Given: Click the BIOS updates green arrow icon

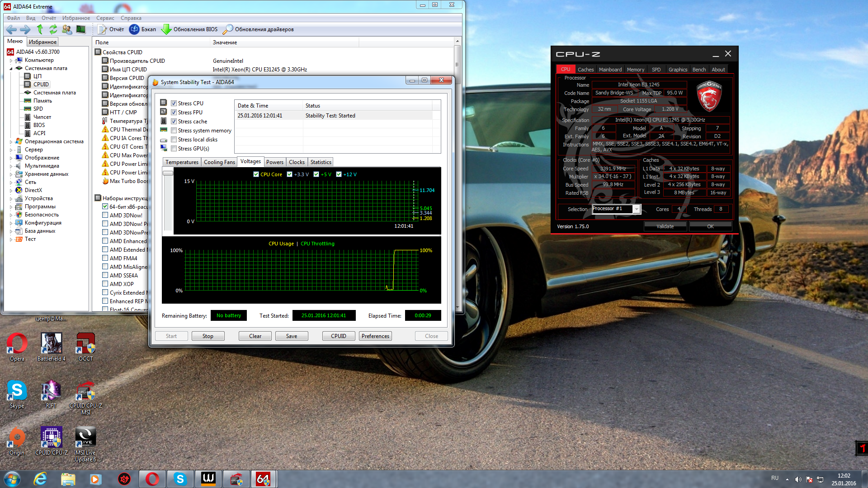Looking at the screenshot, I should point(166,29).
